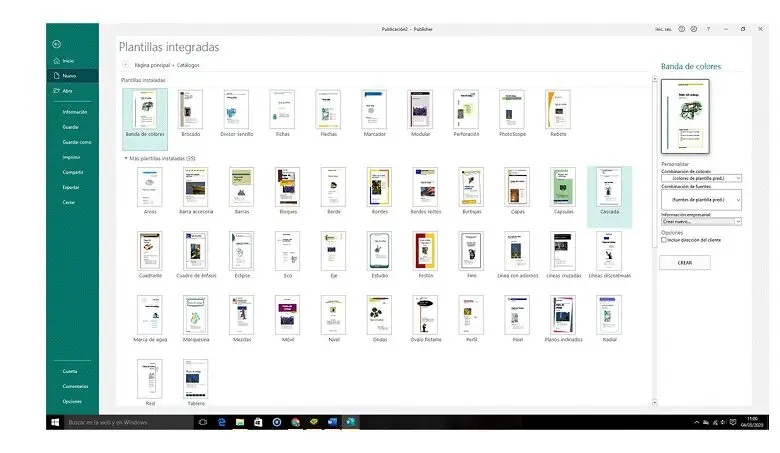Open the Imprimir page
This screenshot has height=453, width=780.
pos(71,157)
